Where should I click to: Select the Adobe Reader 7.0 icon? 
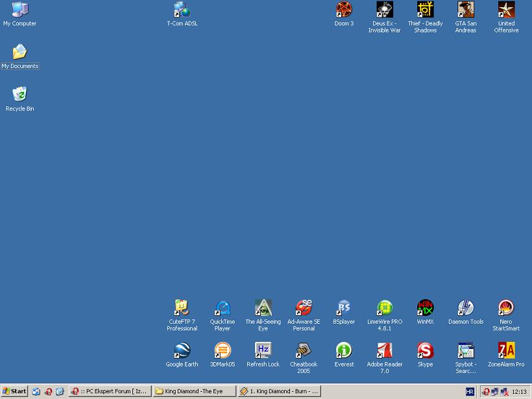point(385,351)
